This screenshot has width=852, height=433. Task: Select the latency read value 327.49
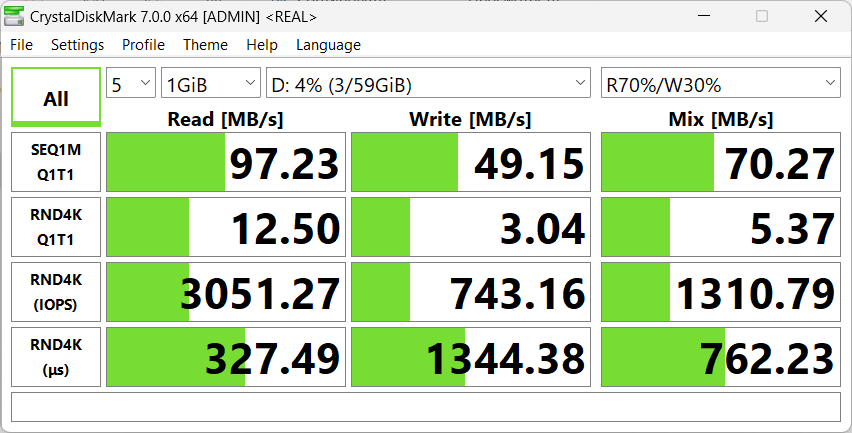click(x=226, y=357)
